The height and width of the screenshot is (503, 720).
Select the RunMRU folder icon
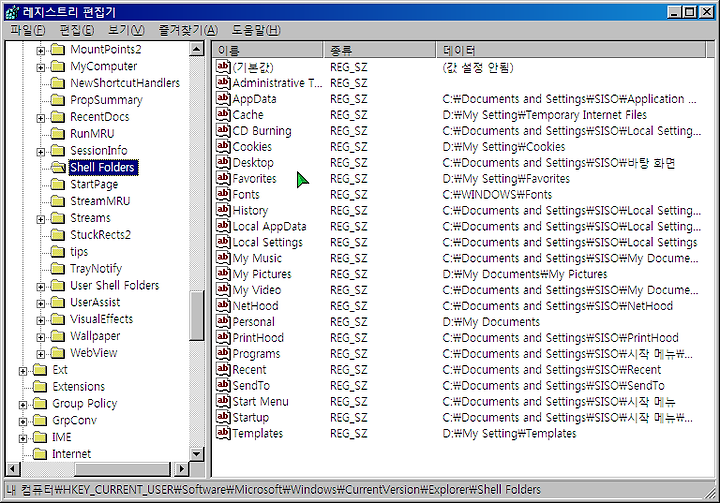(58, 133)
